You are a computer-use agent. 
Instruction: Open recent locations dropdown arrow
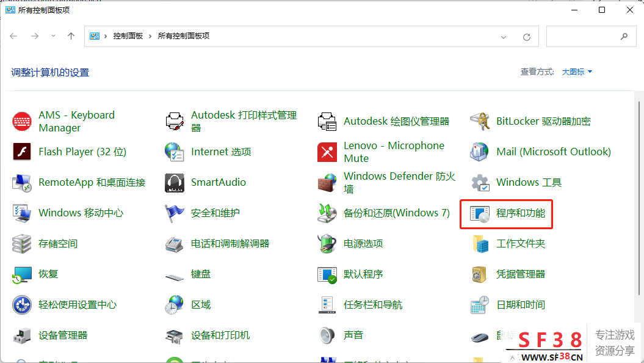click(53, 36)
